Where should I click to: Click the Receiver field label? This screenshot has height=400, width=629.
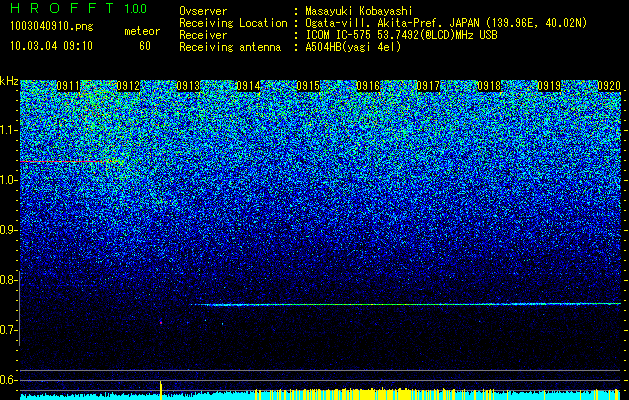(203, 35)
